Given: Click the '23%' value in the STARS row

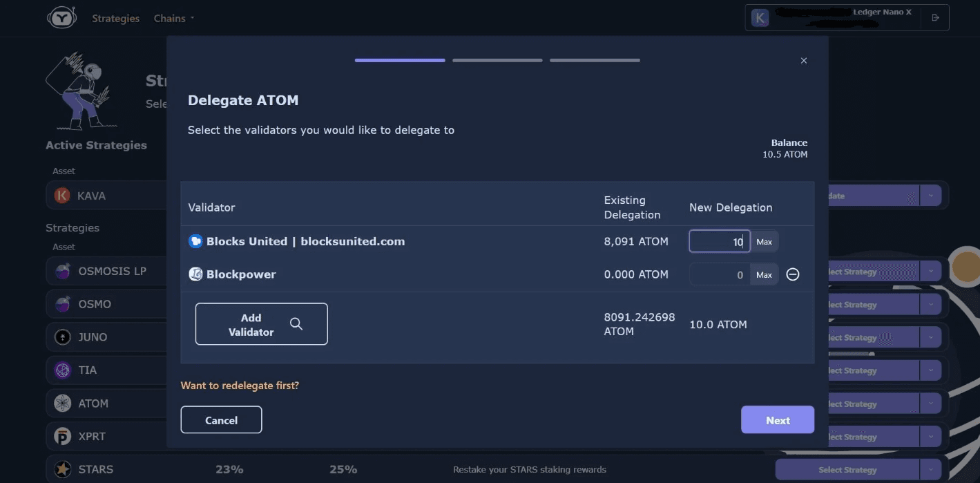Looking at the screenshot, I should point(229,470).
